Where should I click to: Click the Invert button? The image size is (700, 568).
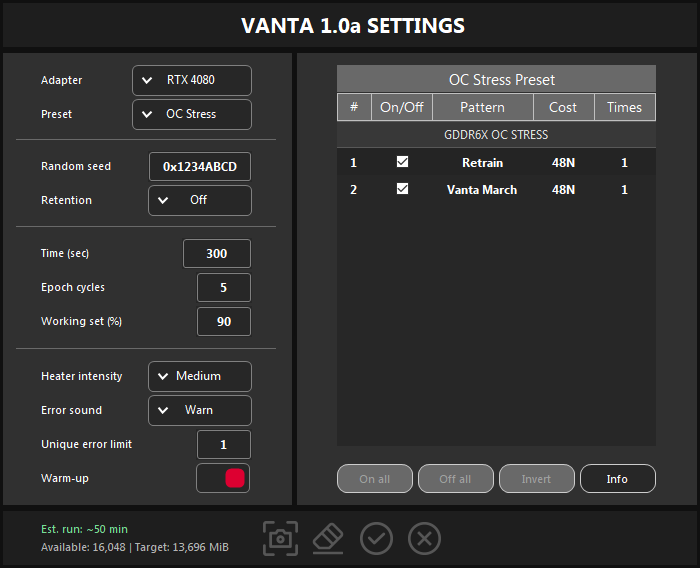point(537,479)
